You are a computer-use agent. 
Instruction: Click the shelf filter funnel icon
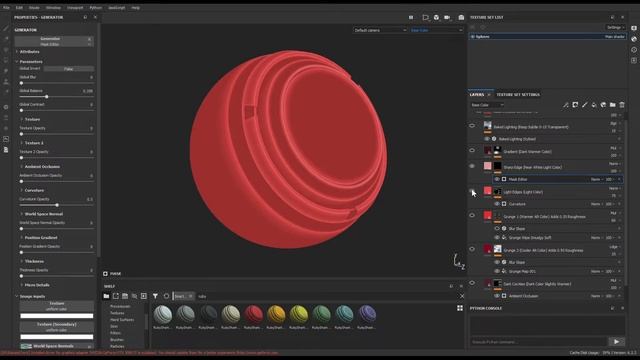click(x=156, y=296)
